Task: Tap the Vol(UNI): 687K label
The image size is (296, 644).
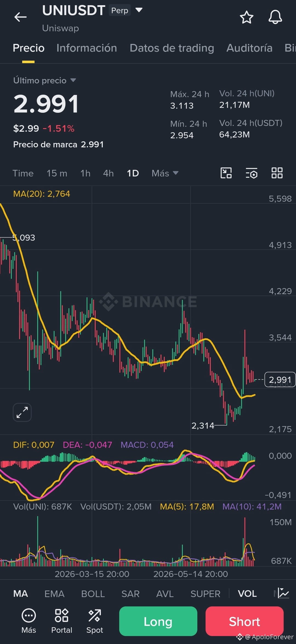Action: pyautogui.click(x=42, y=507)
